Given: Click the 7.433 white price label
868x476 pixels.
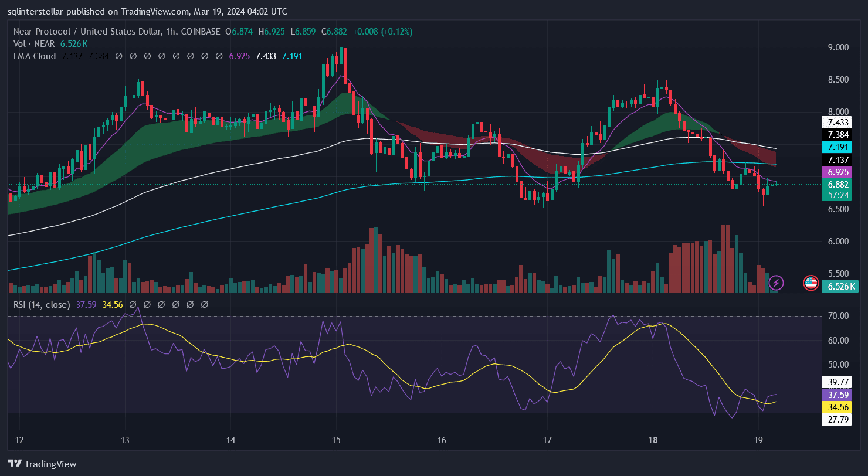Looking at the screenshot, I should tap(836, 123).
